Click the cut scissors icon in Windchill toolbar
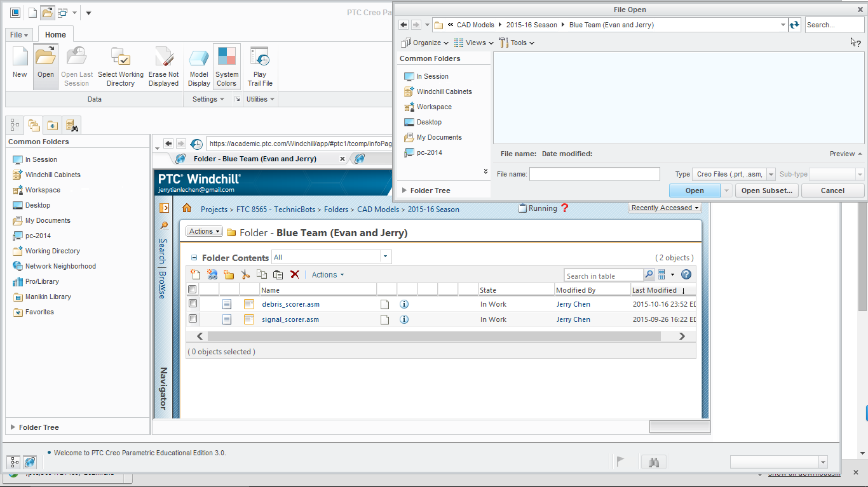868x487 pixels. (245, 274)
